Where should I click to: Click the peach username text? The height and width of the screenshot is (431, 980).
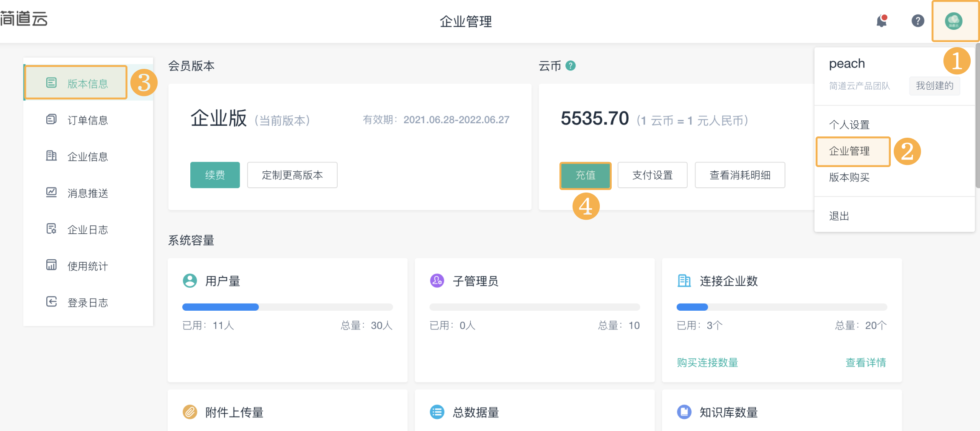pyautogui.click(x=847, y=64)
